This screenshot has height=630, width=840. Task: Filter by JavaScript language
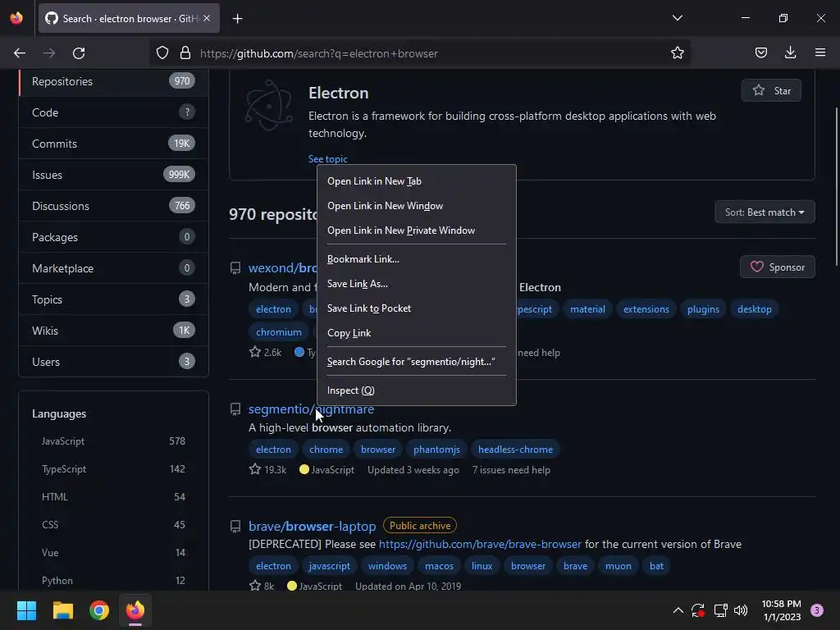(x=113, y=441)
